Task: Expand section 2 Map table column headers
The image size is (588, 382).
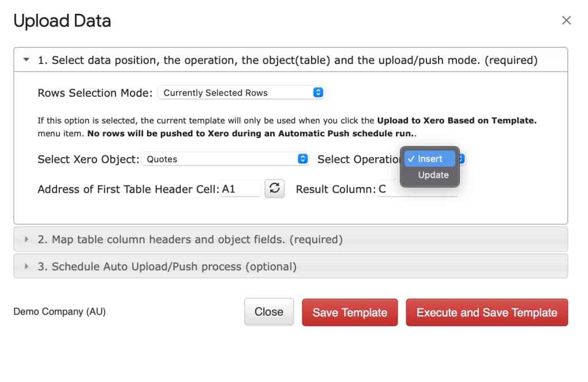Action: (x=291, y=239)
